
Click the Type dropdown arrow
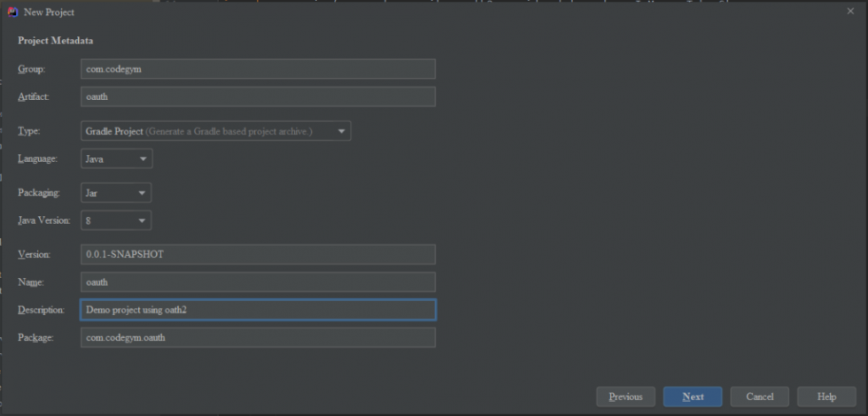(342, 131)
